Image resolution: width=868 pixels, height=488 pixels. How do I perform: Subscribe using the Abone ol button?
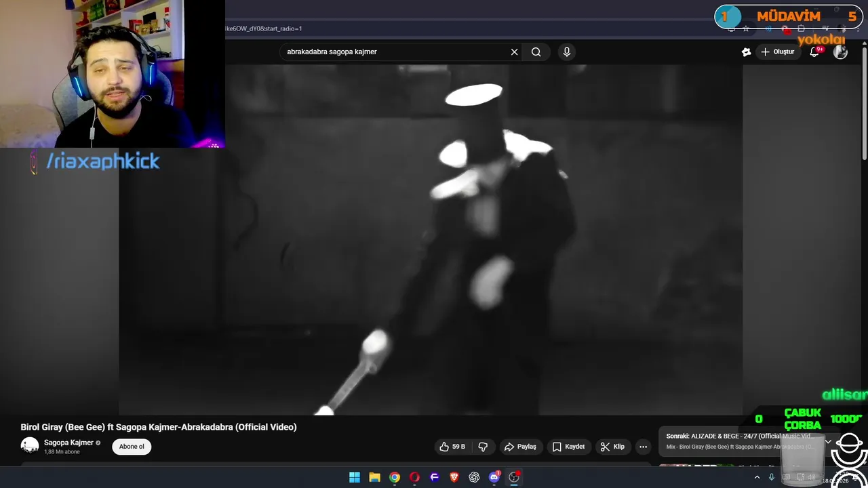pyautogui.click(x=132, y=447)
